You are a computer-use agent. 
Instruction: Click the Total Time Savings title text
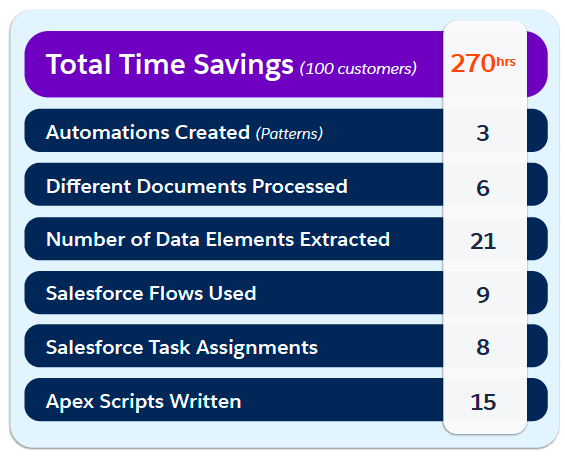[170, 65]
